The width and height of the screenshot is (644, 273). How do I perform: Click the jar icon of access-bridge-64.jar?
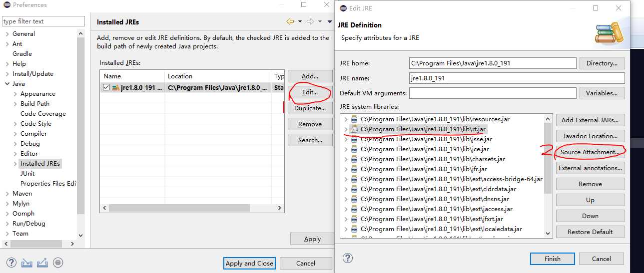tap(354, 179)
